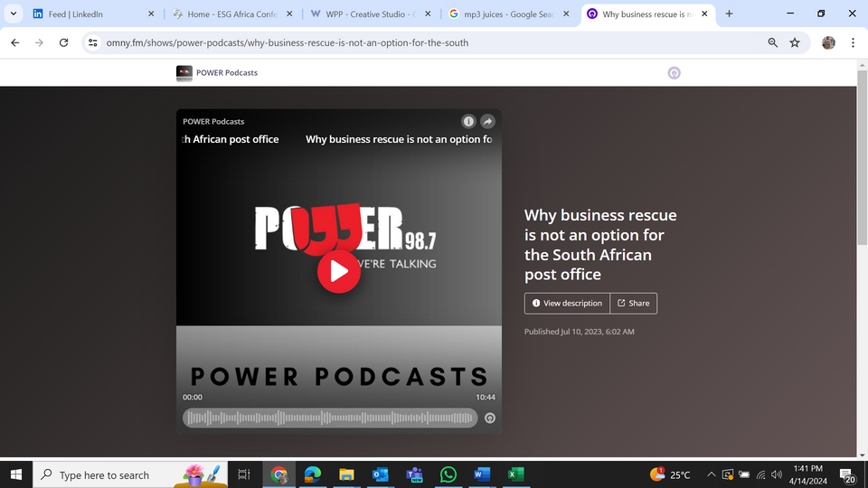Open Google Chrome from the taskbar

pyautogui.click(x=279, y=474)
